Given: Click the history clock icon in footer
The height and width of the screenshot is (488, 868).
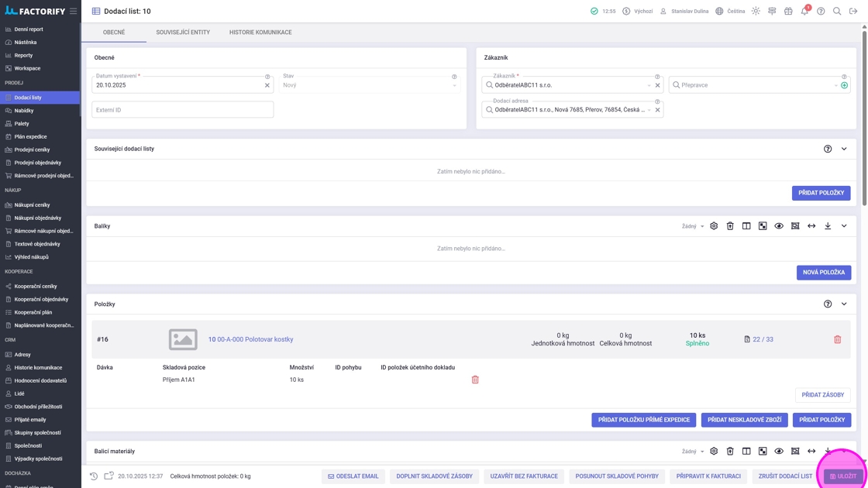Looking at the screenshot, I should [x=94, y=476].
